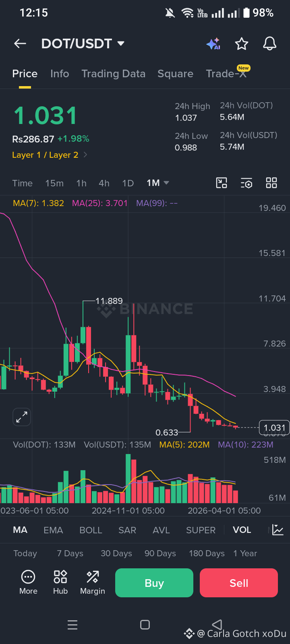Select the 1D chart interval
This screenshot has height=644, width=290.
[x=128, y=183]
